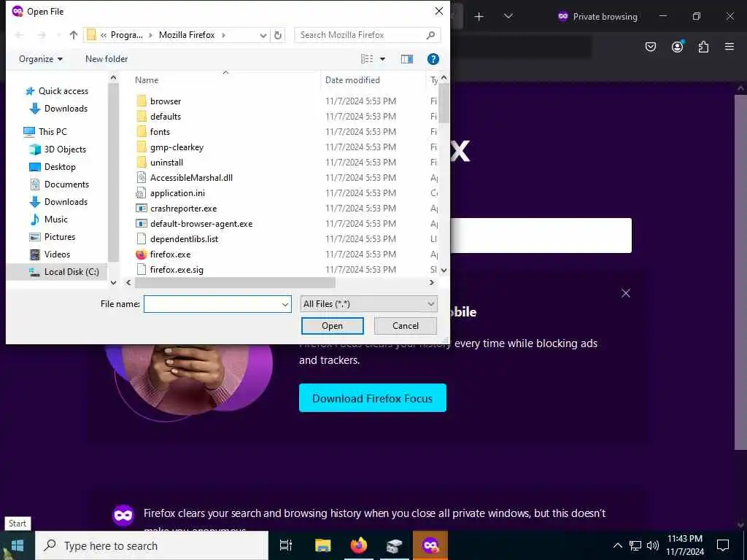
Task: Sort by Date modified column header
Action: [352, 80]
